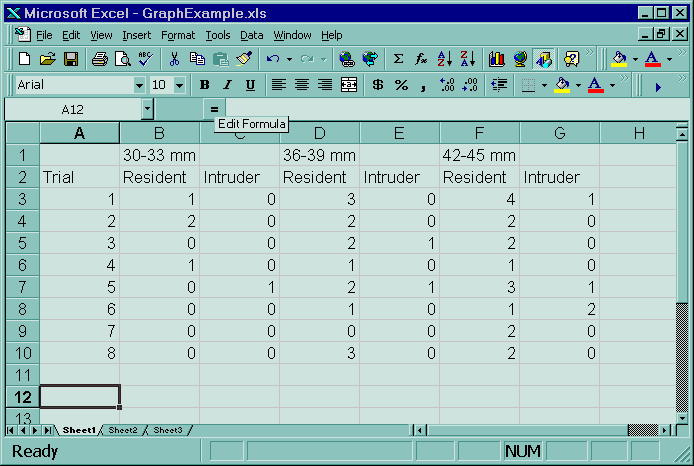Open formatting toolbar Font Color dropdown arrow
694x466 pixels.
(x=613, y=85)
